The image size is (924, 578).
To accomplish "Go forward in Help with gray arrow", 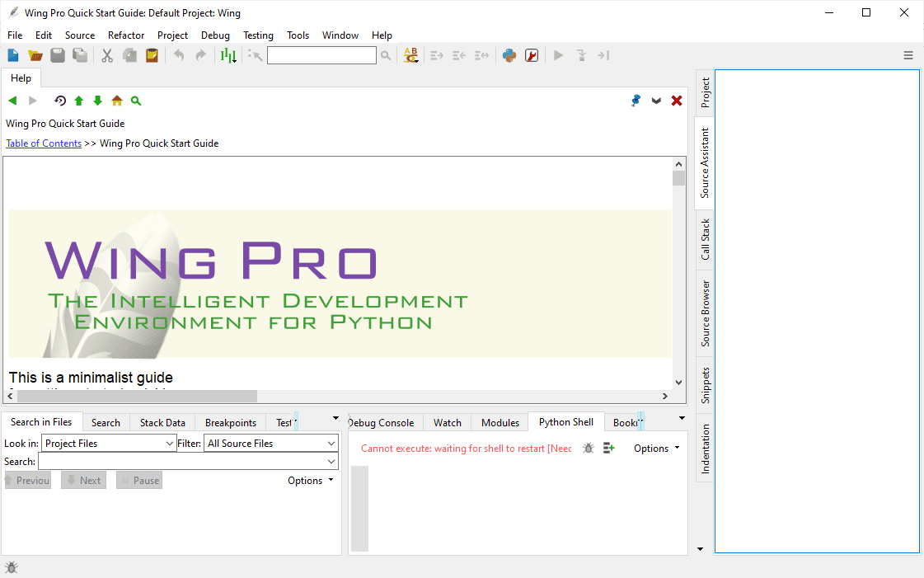I will pos(33,101).
